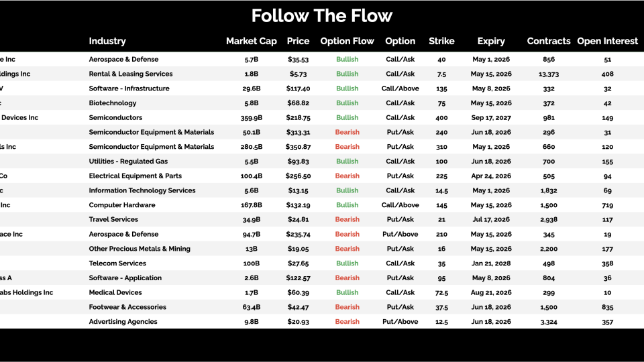Click the Strike column header

pos(441,41)
